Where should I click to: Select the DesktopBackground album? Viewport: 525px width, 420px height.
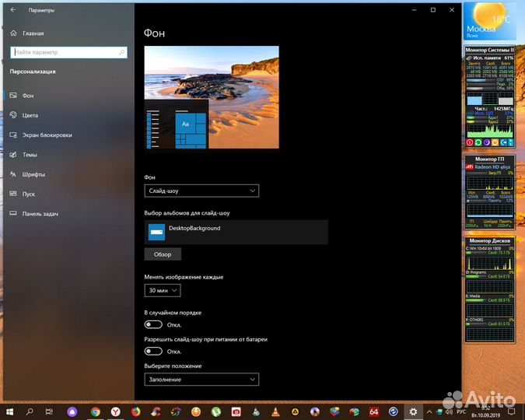(236, 232)
